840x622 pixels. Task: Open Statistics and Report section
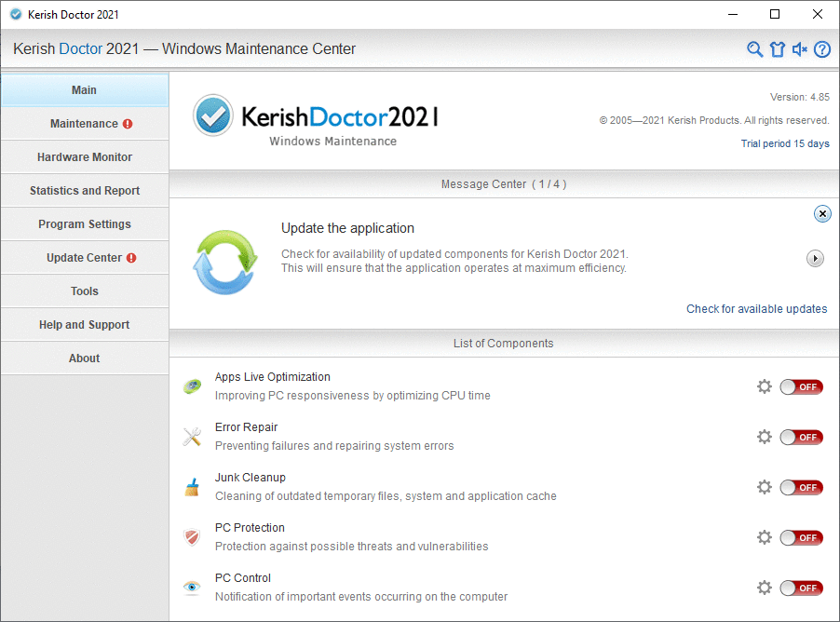tap(85, 191)
